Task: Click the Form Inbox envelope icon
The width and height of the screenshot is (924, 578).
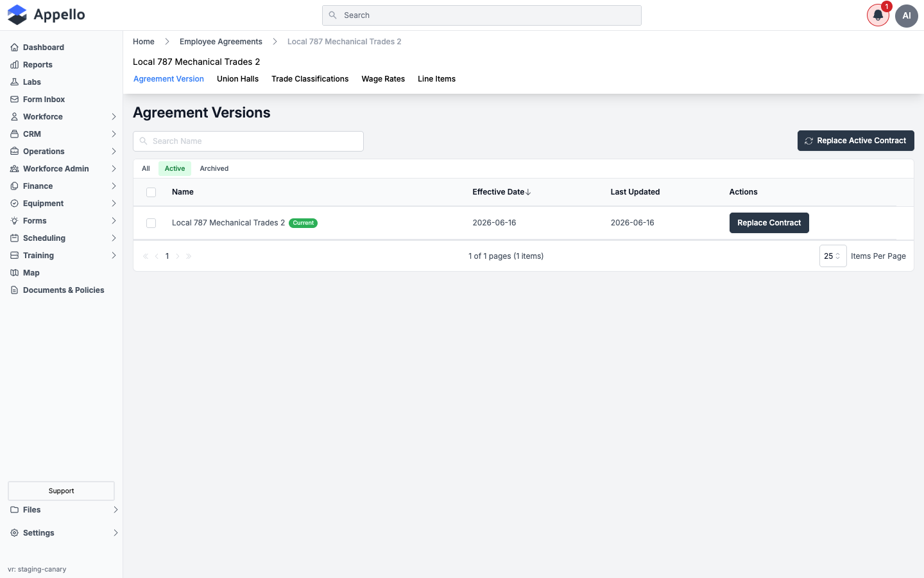Action: (x=14, y=100)
